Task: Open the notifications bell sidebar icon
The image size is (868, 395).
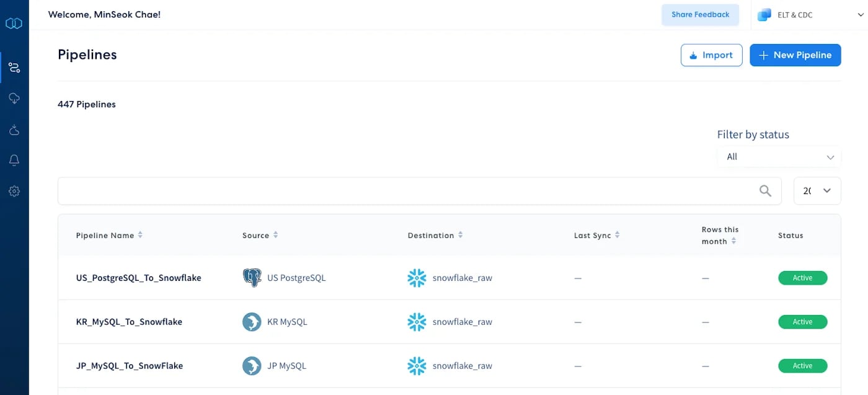Action: tap(14, 161)
